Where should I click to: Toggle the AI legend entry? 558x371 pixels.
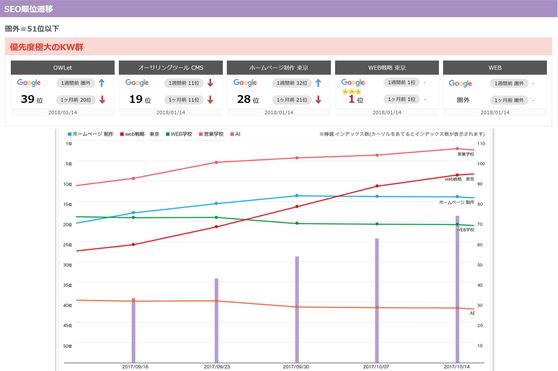point(235,134)
